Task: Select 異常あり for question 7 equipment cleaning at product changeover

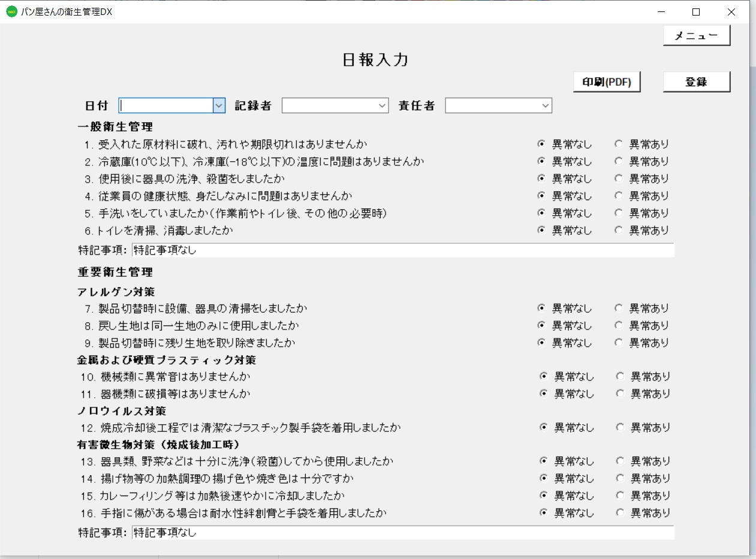Action: pos(618,309)
